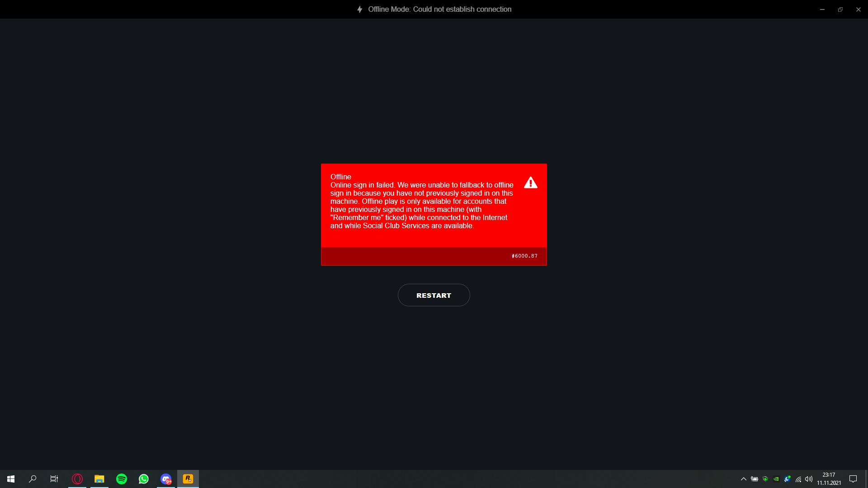Click the lightning bolt Offline Mode icon
The height and width of the screenshot is (488, 868).
(360, 9)
